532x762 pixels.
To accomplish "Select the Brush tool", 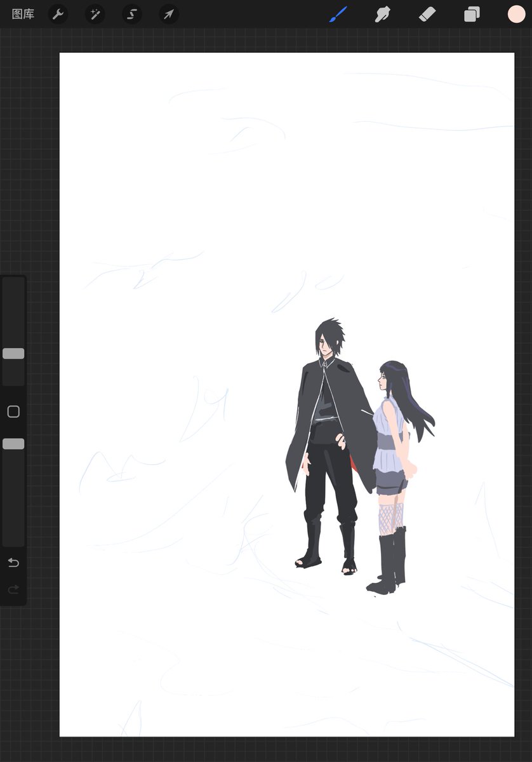I will [x=338, y=14].
